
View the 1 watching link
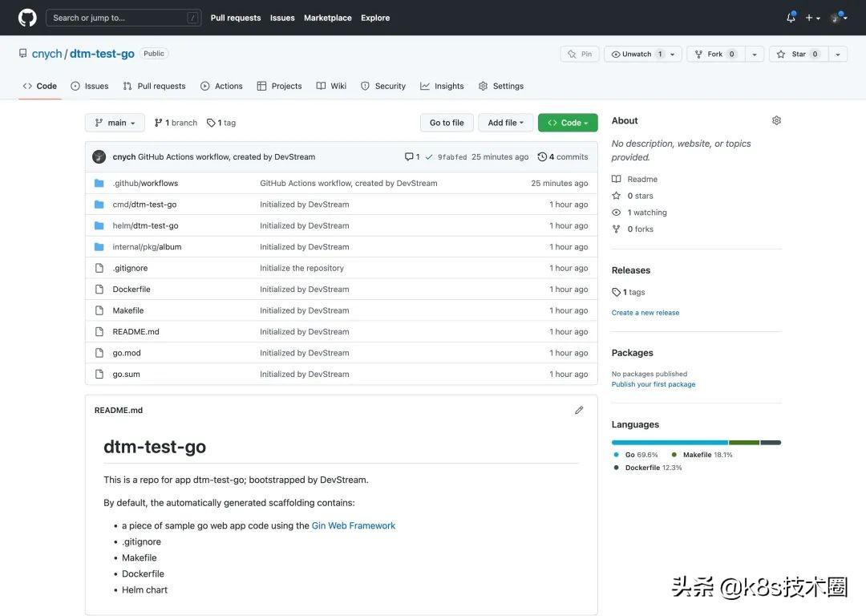639,212
